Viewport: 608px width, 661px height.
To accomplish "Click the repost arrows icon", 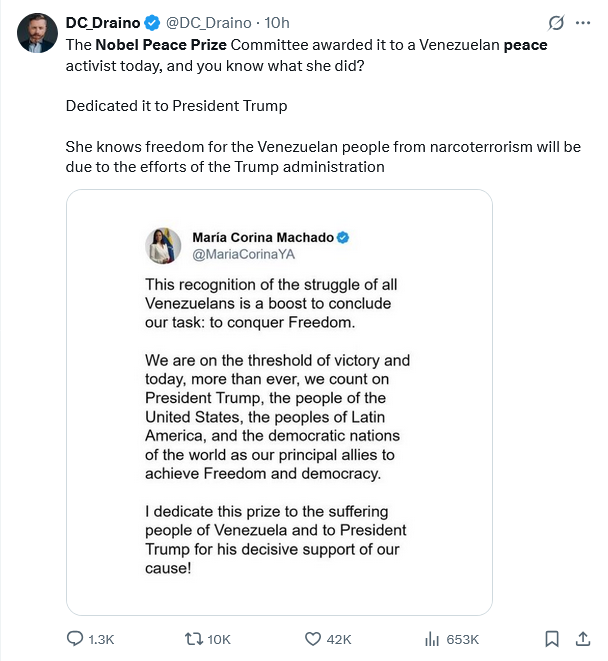I will tap(195, 639).
